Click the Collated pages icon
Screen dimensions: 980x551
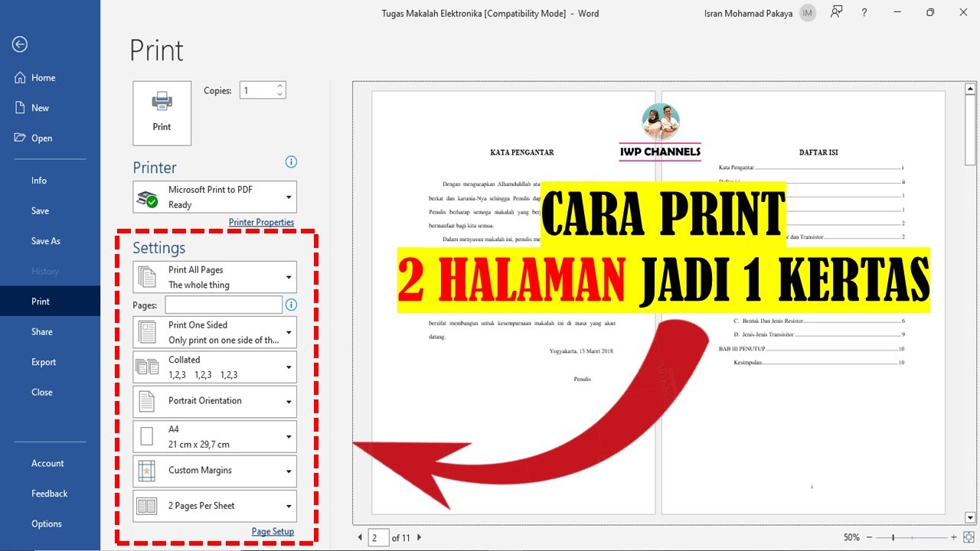[x=146, y=367]
